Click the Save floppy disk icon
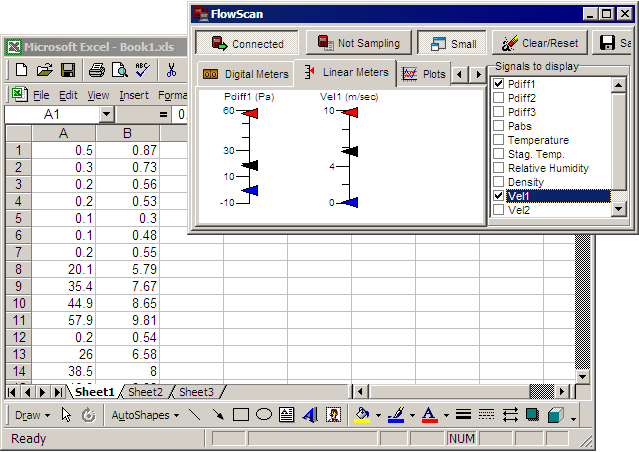 tap(68, 70)
